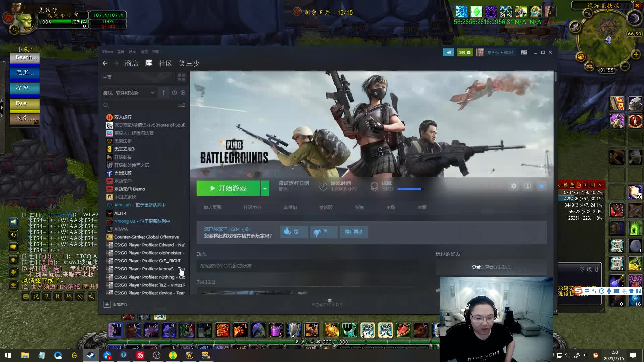644x362 pixels.
Task: Open the 好友 menu in Steam
Action: [x=132, y=52]
